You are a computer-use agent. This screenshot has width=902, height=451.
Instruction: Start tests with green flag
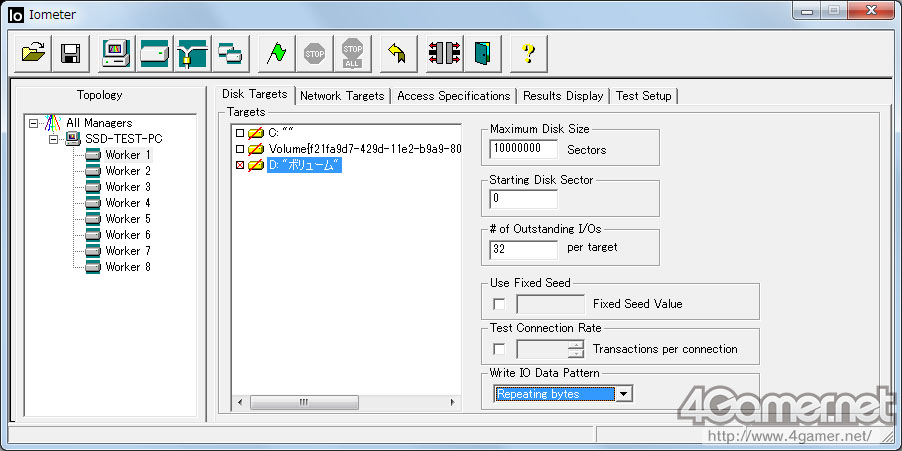coord(277,53)
